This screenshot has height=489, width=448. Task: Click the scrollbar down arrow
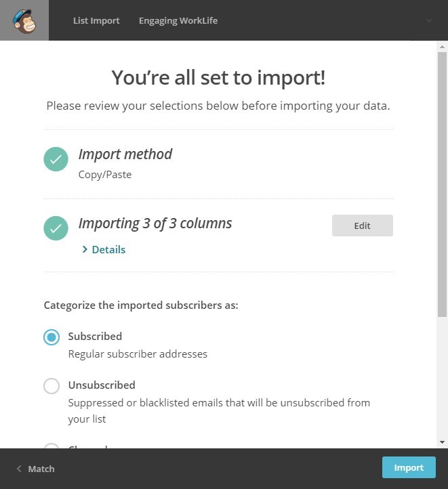coord(442,442)
